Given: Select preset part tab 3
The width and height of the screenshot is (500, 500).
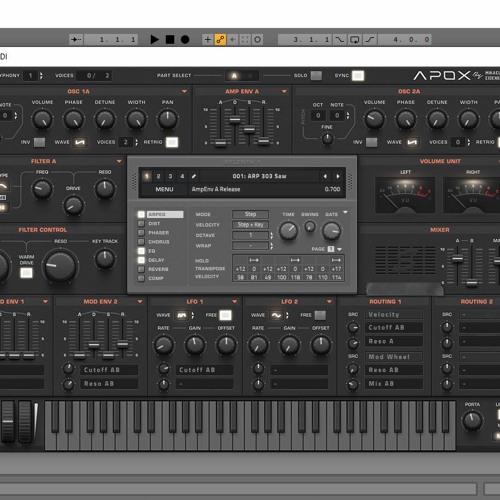Looking at the screenshot, I should [170, 176].
